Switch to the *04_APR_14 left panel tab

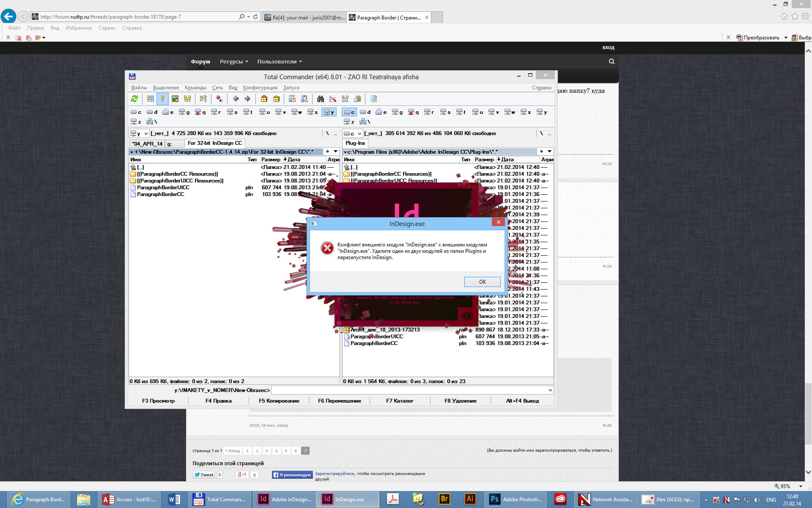pos(147,144)
